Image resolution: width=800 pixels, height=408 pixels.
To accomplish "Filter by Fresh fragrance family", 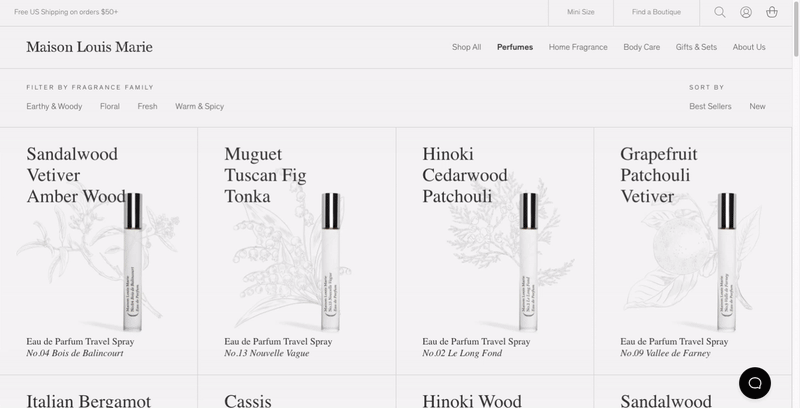I will pos(147,106).
